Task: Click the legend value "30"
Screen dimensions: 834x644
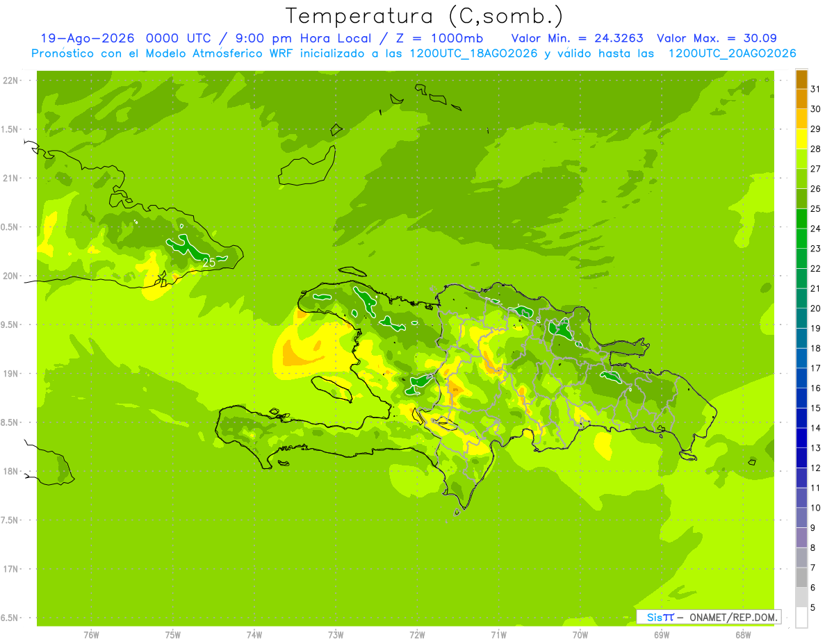Action: click(x=816, y=109)
